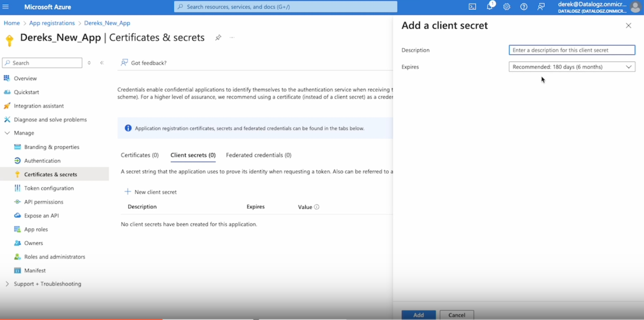Screen dimensions: 644x320
Task: Click the Add button
Action: [418, 315]
